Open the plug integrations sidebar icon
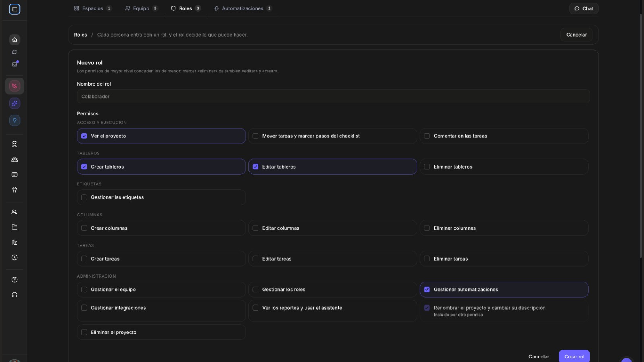 pyautogui.click(x=14, y=190)
